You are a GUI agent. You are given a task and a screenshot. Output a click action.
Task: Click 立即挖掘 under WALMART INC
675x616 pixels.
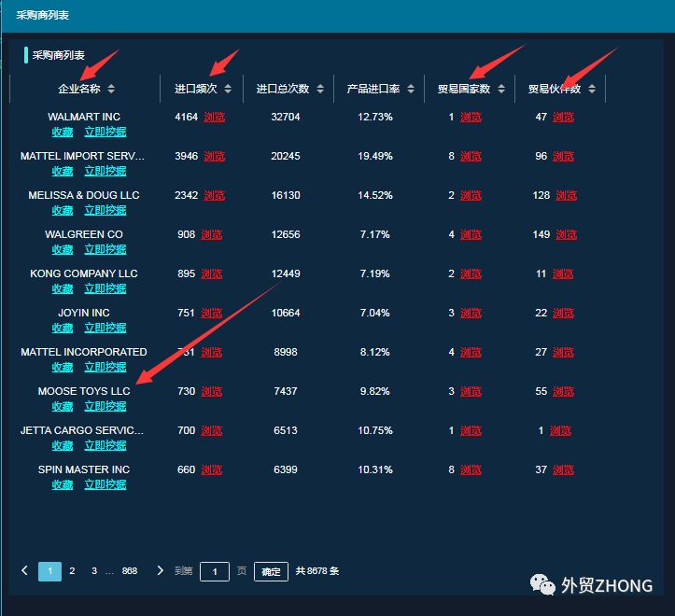(105, 133)
